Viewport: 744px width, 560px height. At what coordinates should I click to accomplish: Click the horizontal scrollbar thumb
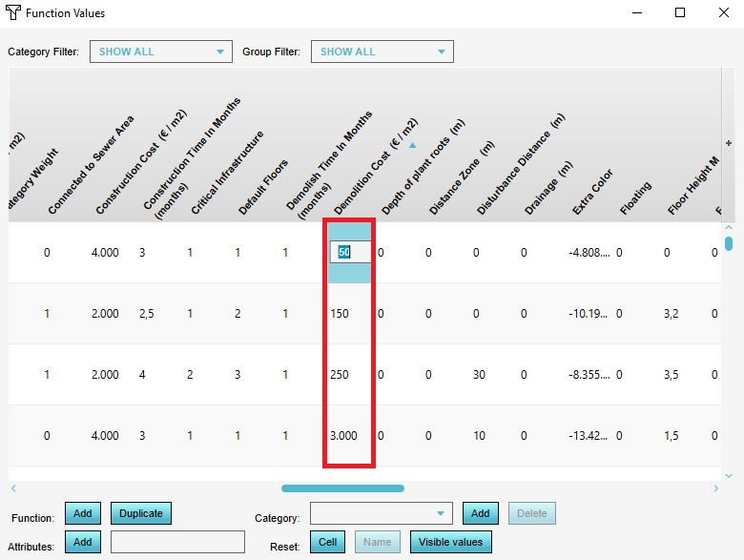pos(342,488)
